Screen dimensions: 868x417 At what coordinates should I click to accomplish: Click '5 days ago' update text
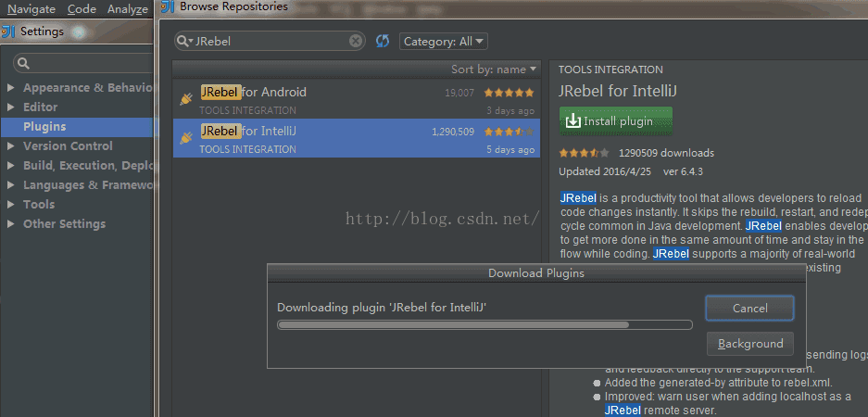(x=510, y=149)
